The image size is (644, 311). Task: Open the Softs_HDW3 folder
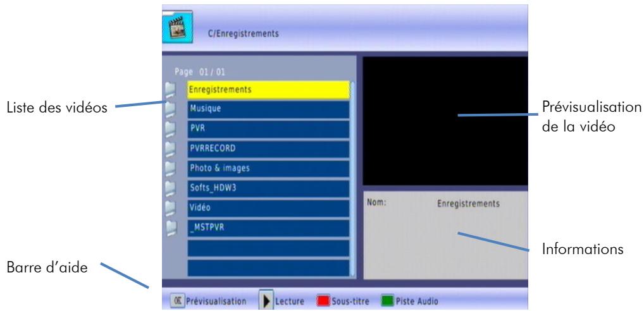coord(268,188)
